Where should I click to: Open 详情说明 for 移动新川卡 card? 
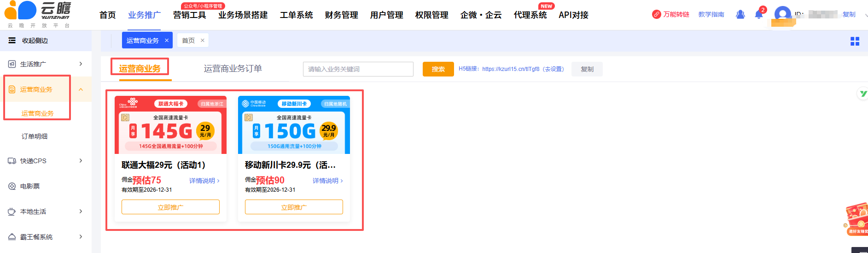[327, 181]
